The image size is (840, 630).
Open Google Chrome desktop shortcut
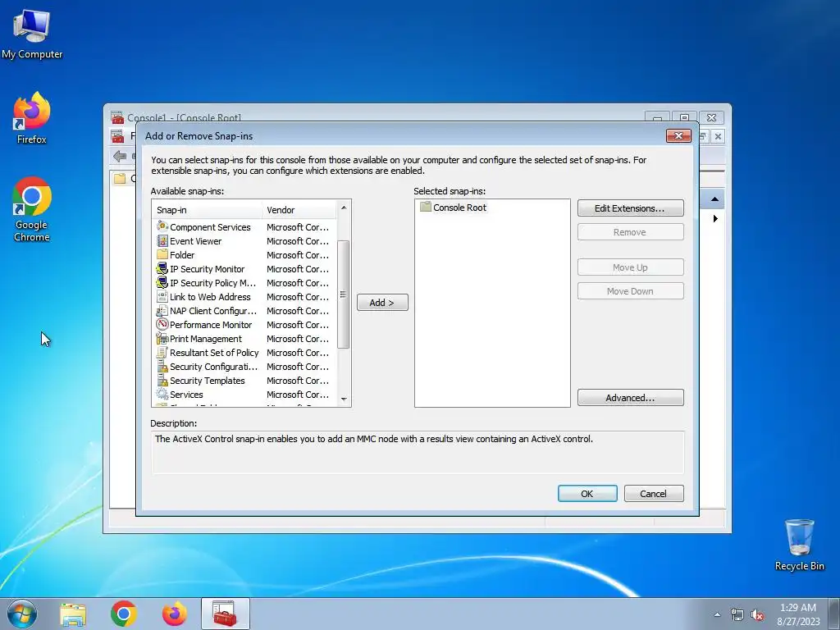pyautogui.click(x=32, y=209)
